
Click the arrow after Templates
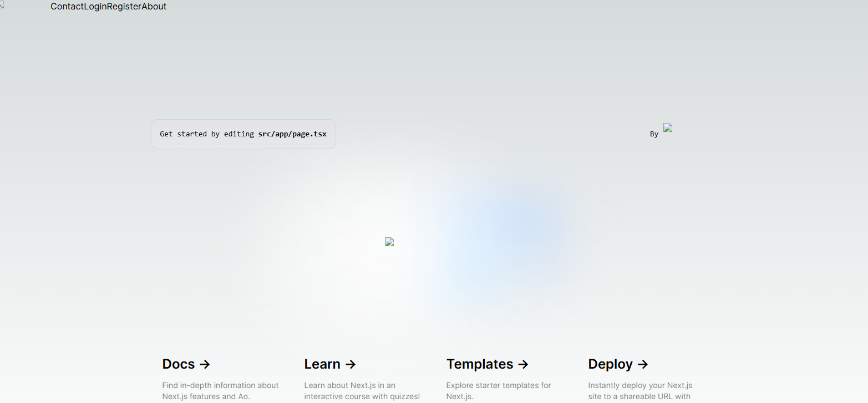(523, 364)
